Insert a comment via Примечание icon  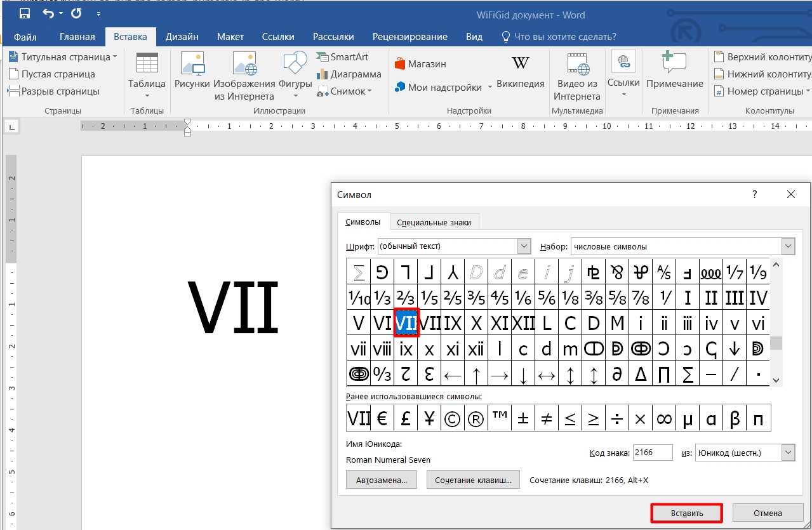coord(674,64)
